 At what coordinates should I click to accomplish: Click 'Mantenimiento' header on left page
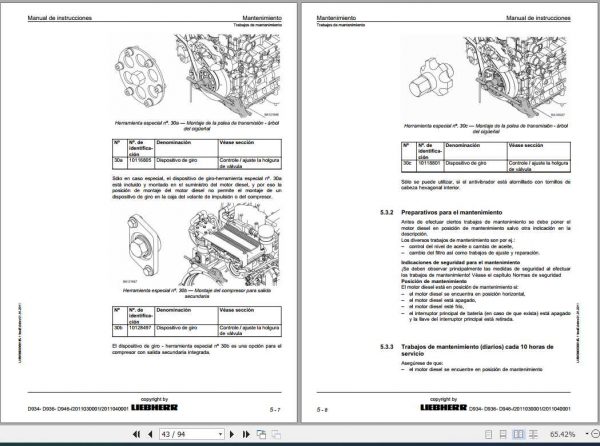(x=262, y=18)
